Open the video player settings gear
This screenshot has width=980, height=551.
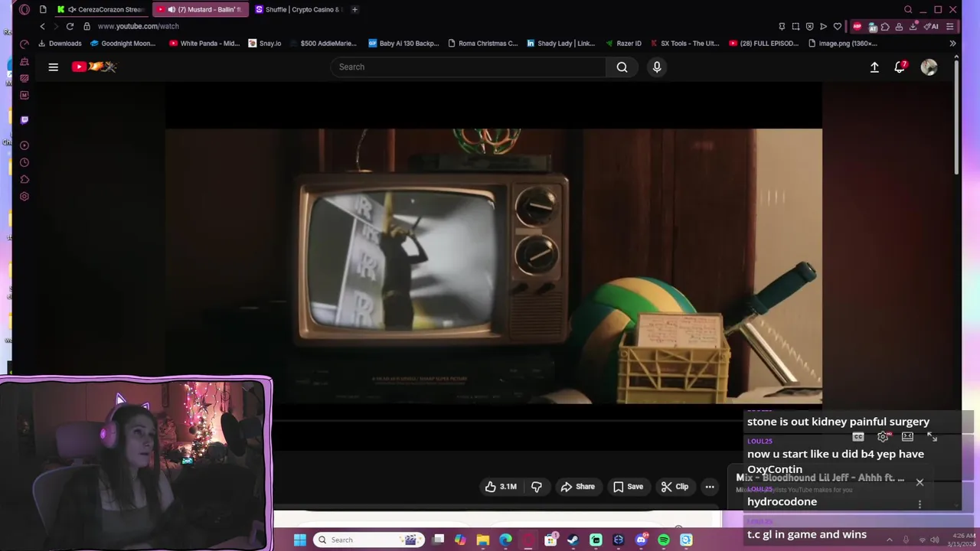coord(883,437)
